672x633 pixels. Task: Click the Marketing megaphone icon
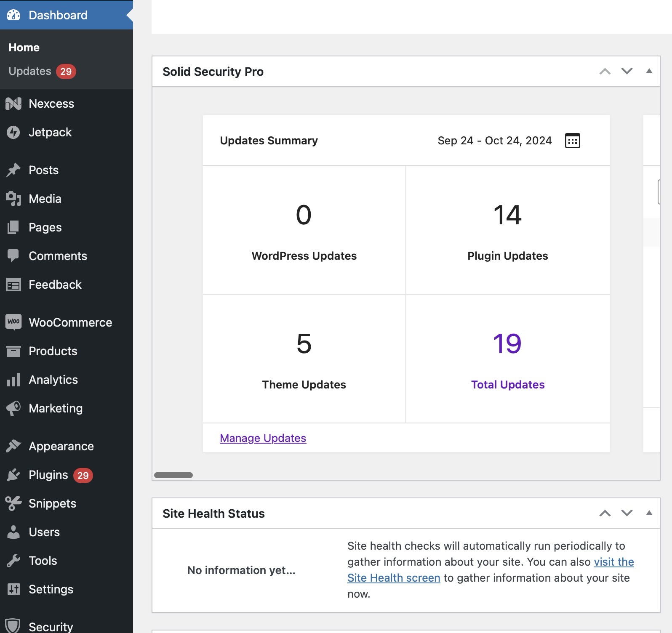(x=13, y=408)
